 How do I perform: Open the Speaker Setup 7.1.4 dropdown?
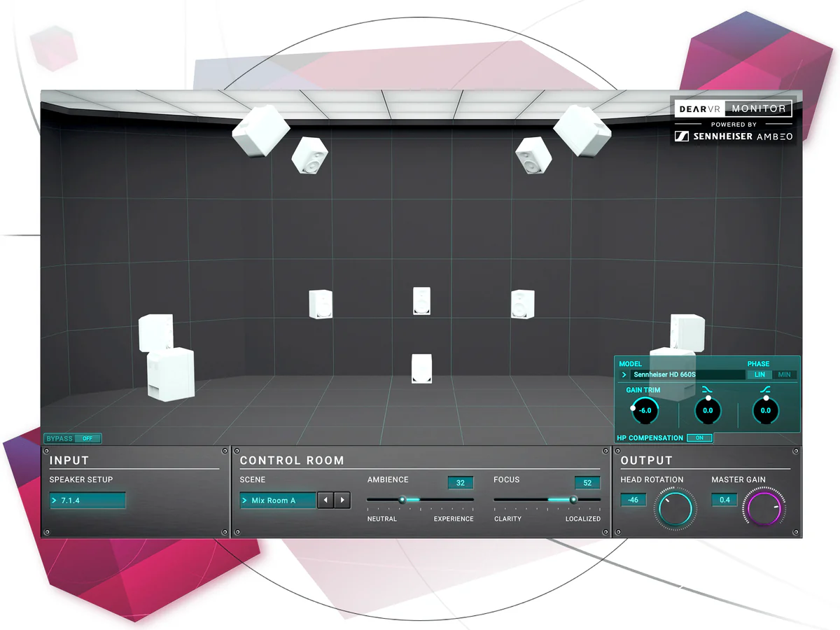(x=87, y=500)
